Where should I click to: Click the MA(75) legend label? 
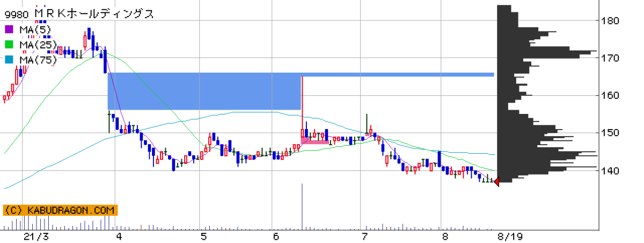38,59
